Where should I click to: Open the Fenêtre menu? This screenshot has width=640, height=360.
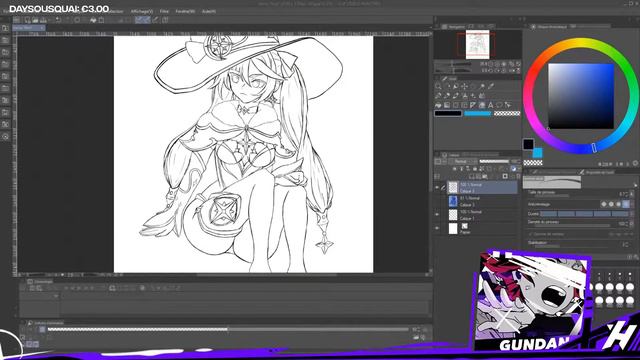(185, 11)
